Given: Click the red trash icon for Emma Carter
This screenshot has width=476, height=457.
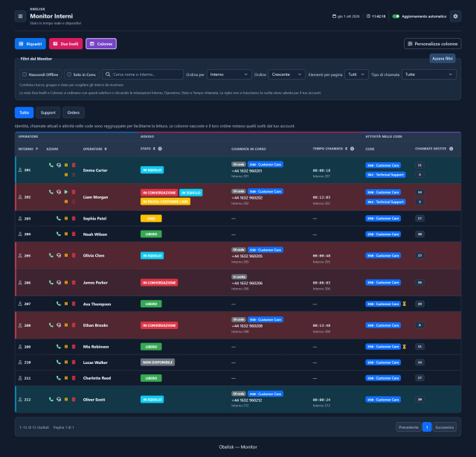Looking at the screenshot, I should tap(74, 165).
